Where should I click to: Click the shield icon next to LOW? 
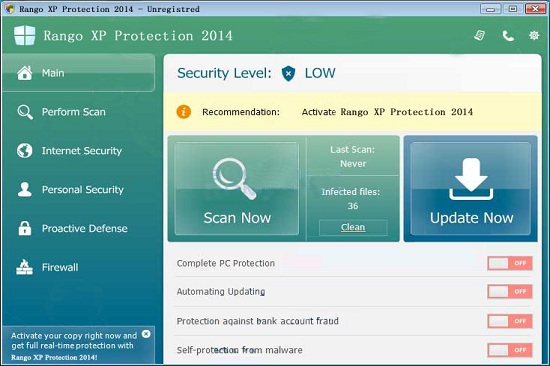tap(288, 73)
